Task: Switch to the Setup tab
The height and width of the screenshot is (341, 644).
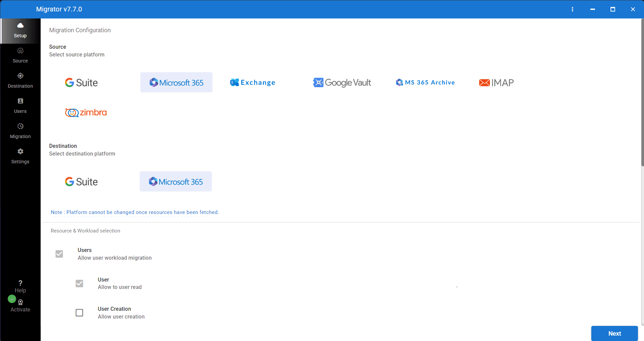Action: point(20,31)
